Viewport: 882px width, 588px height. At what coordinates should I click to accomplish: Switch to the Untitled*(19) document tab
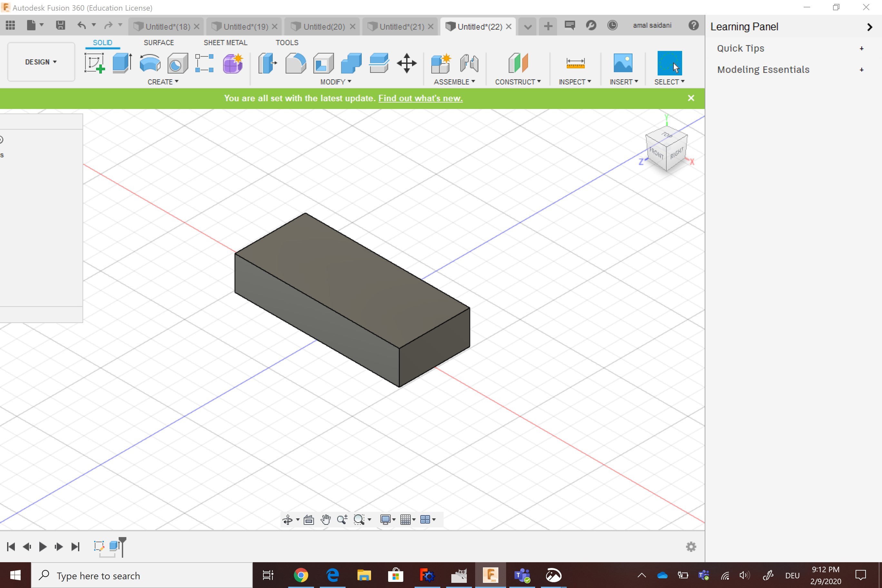pos(245,27)
